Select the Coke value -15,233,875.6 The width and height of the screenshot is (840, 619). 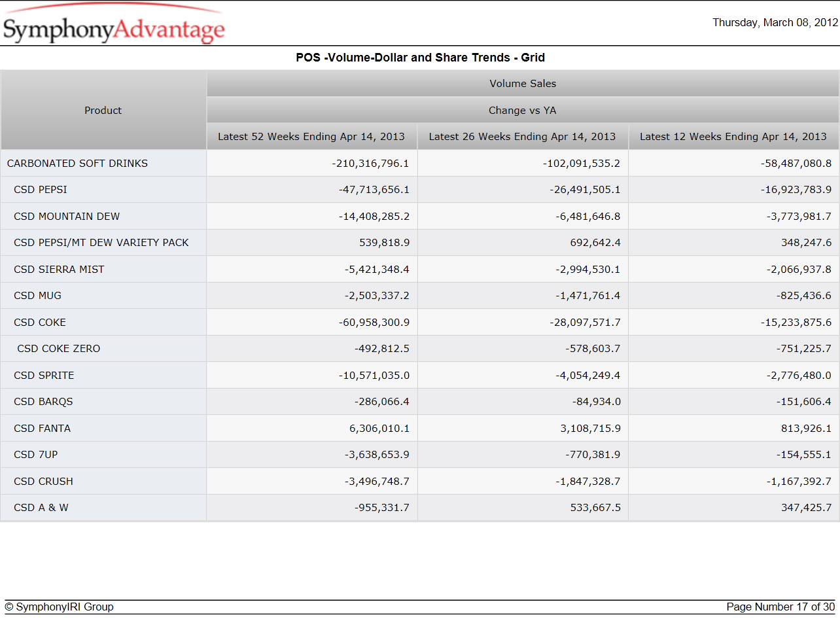[796, 323]
